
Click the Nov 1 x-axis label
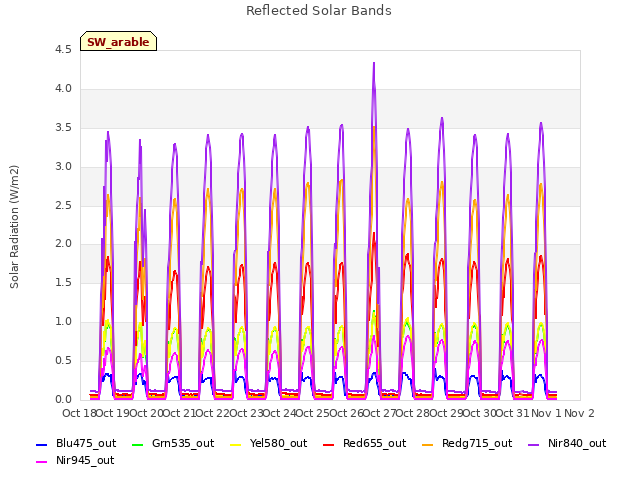coord(546,413)
